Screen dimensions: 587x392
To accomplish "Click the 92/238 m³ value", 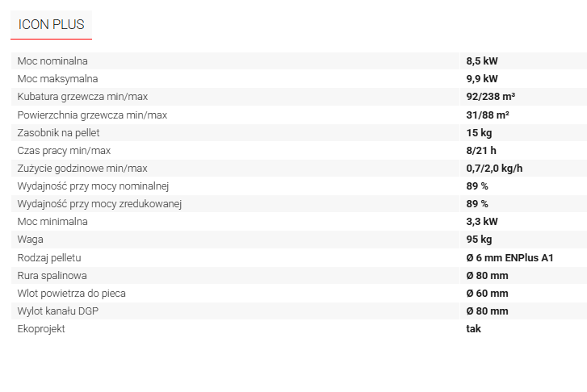I will pyautogui.click(x=490, y=97).
